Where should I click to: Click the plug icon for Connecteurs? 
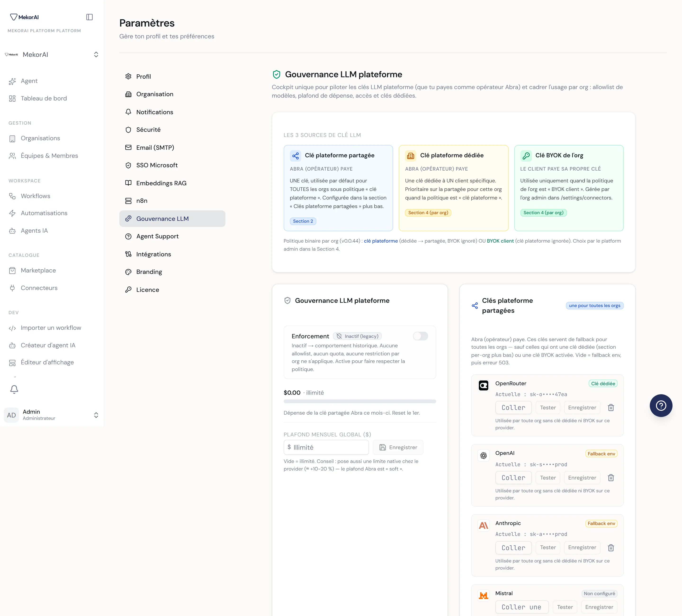point(13,288)
